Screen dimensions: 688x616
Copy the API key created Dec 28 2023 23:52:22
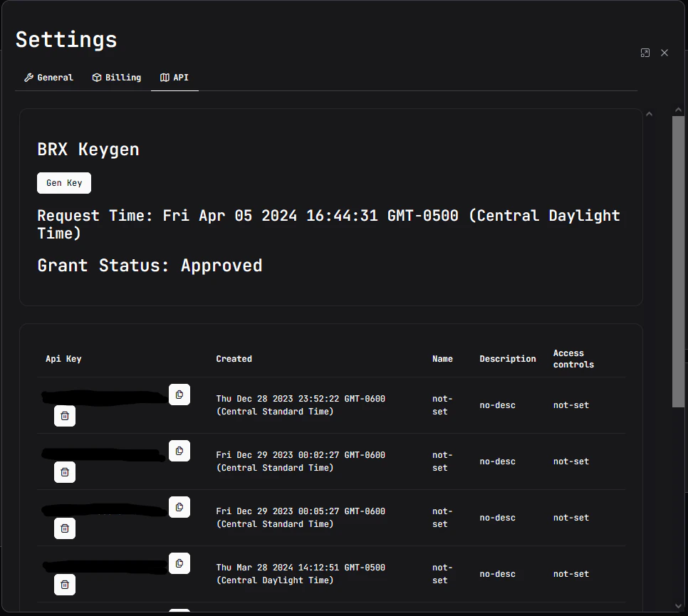pyautogui.click(x=179, y=395)
